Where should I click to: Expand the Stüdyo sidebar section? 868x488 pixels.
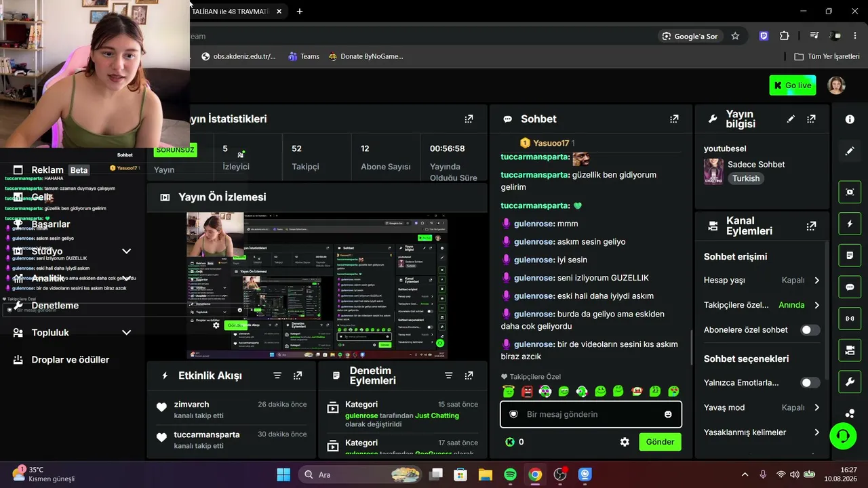click(126, 251)
